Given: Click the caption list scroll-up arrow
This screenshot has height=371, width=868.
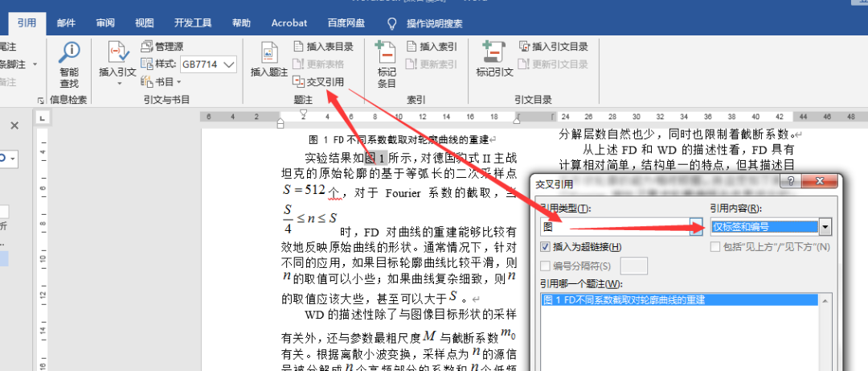Looking at the screenshot, I should 825,300.
